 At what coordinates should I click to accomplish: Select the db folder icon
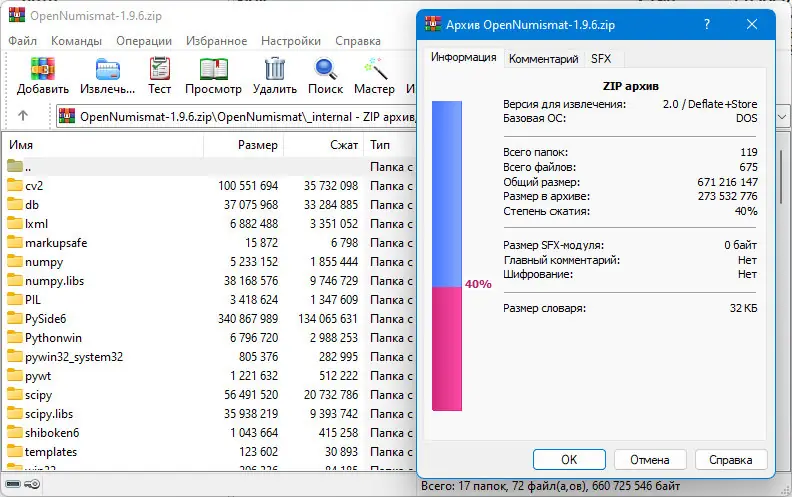(15, 204)
